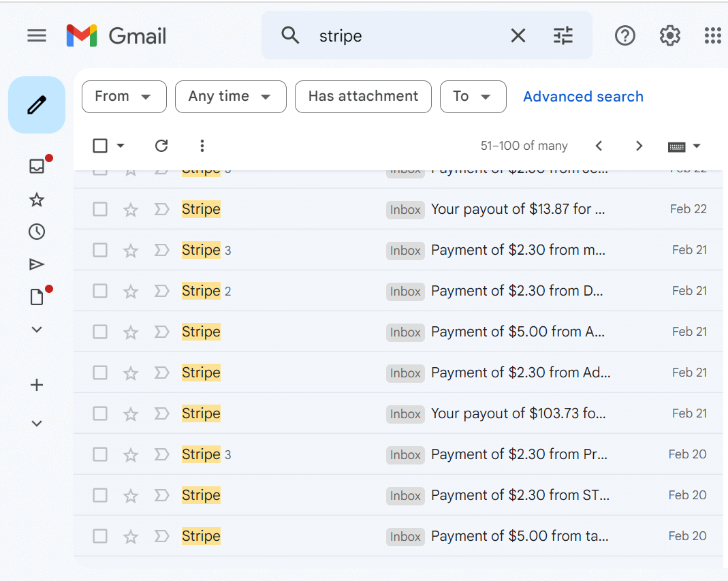This screenshot has height=581, width=728.
Task: Open Settings gear icon
Action: tap(670, 35)
